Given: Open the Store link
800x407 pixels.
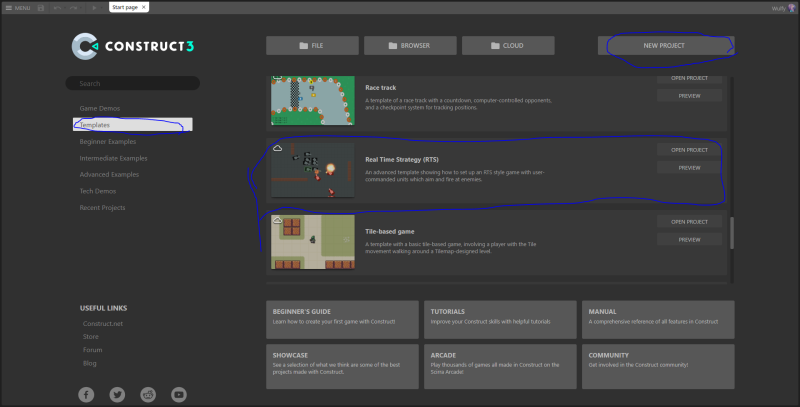Looking at the screenshot, I should [91, 337].
